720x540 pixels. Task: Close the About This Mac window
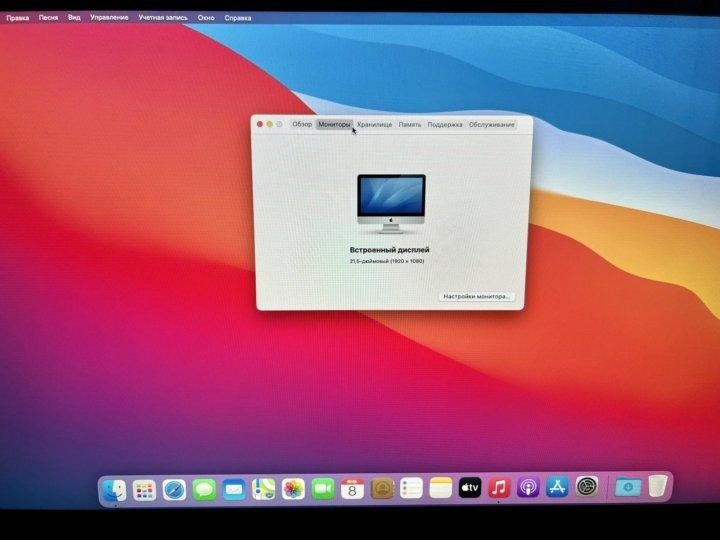coord(260,124)
